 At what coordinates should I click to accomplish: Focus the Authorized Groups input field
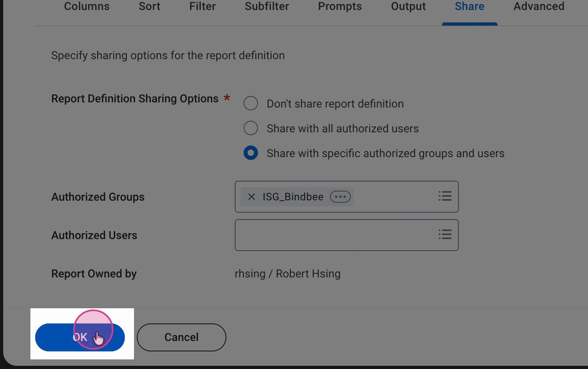[347, 197]
